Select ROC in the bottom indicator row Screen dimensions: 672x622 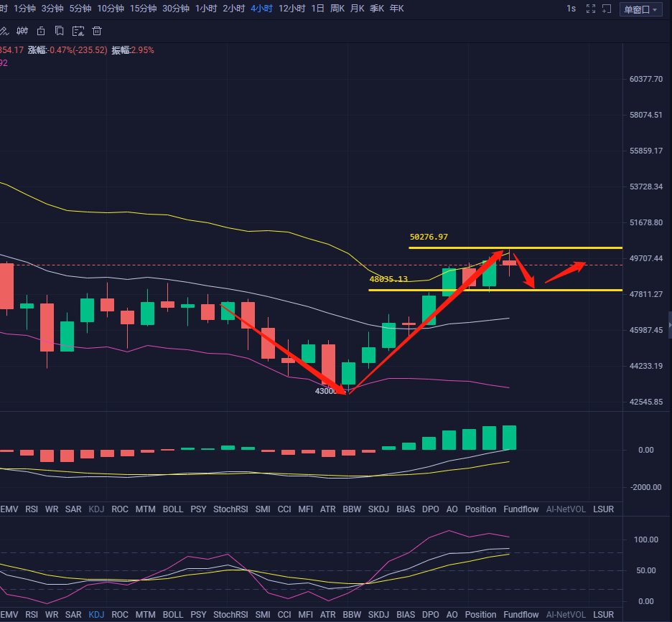point(120,615)
